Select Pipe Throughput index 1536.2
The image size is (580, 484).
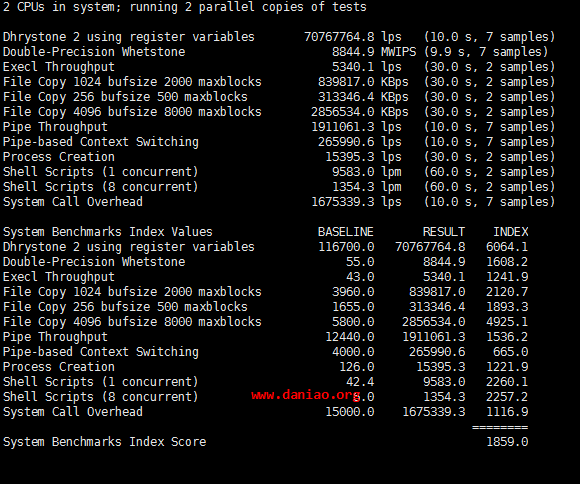pos(507,337)
